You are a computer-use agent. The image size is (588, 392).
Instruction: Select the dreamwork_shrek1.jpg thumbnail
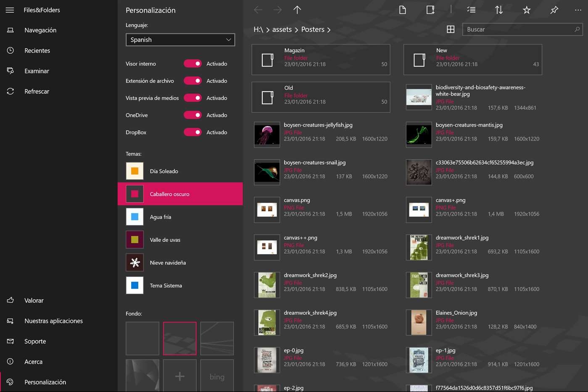point(419,247)
